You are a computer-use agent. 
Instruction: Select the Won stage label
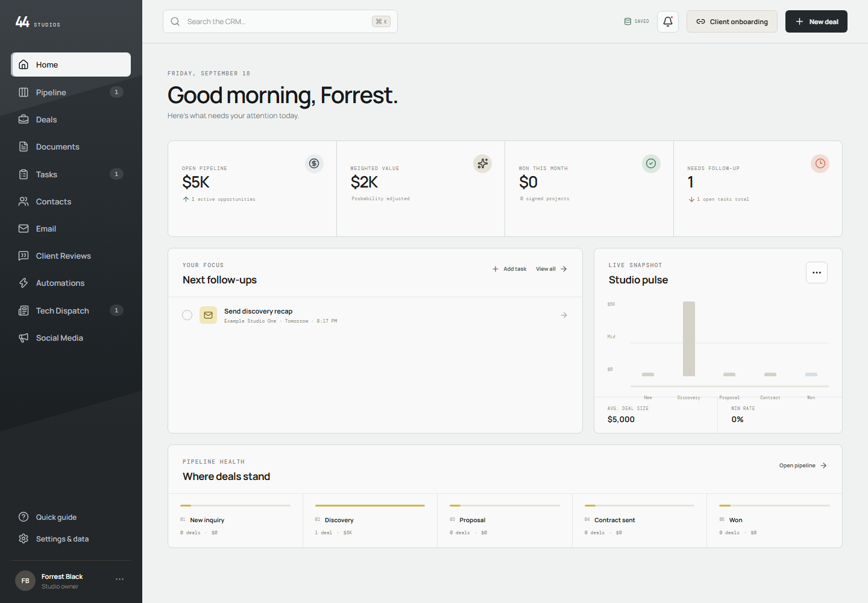click(736, 520)
